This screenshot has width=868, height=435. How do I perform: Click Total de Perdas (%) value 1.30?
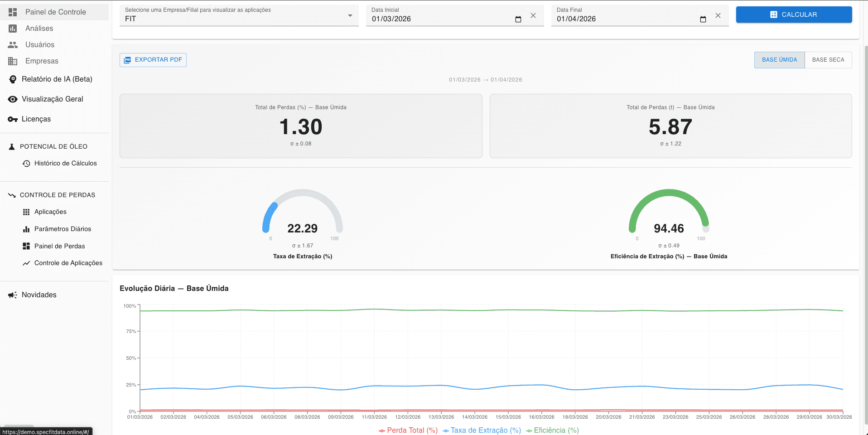coord(301,126)
